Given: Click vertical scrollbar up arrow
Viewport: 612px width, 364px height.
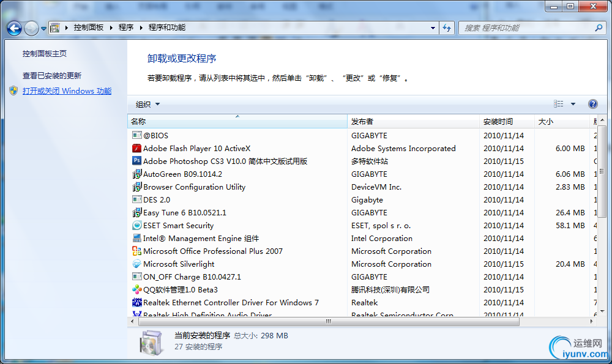Looking at the screenshot, I should tap(602, 120).
